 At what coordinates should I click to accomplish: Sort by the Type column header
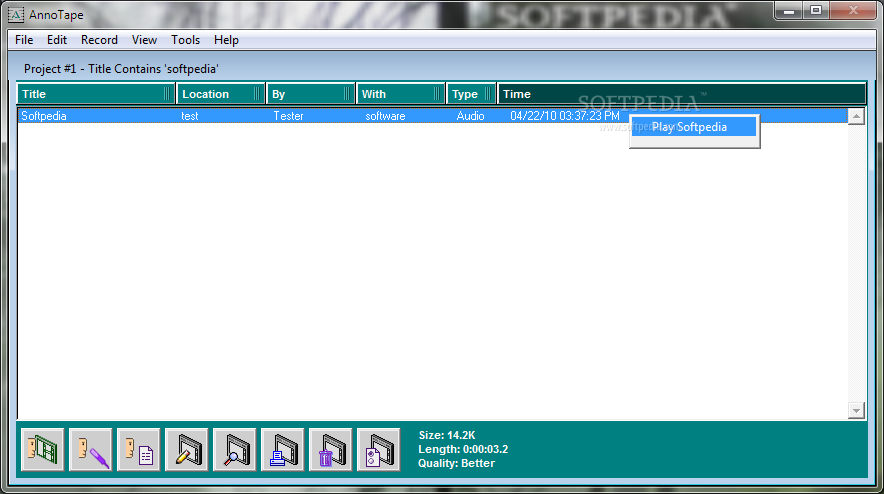pos(471,94)
